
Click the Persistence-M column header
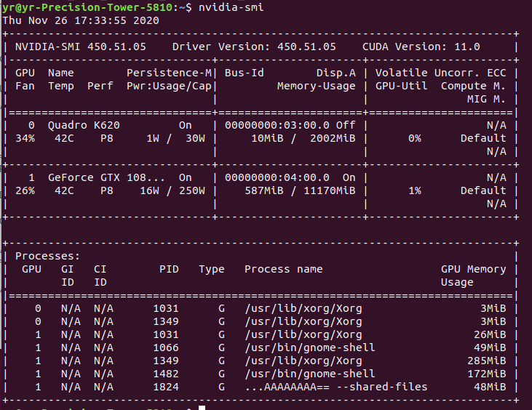coord(169,73)
